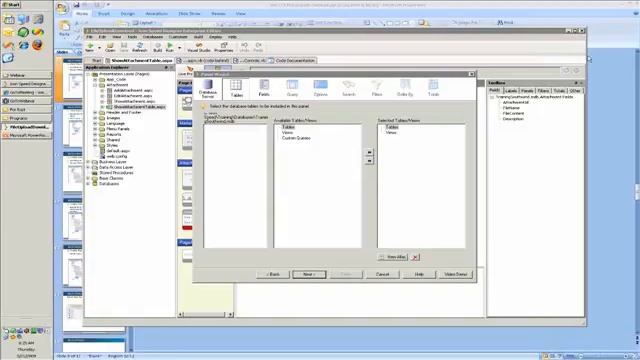
Task: Switch to Microsoft PowerPoint taskbar item
Action: tap(27, 135)
